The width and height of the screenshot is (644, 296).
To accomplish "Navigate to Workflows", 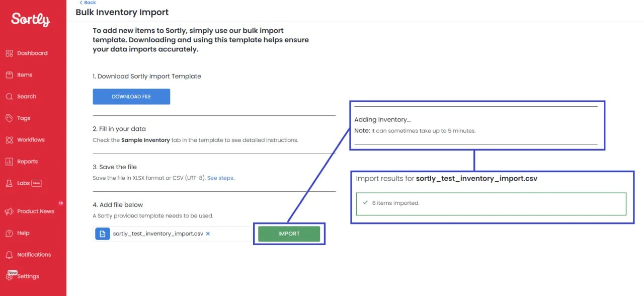I will pos(31,140).
